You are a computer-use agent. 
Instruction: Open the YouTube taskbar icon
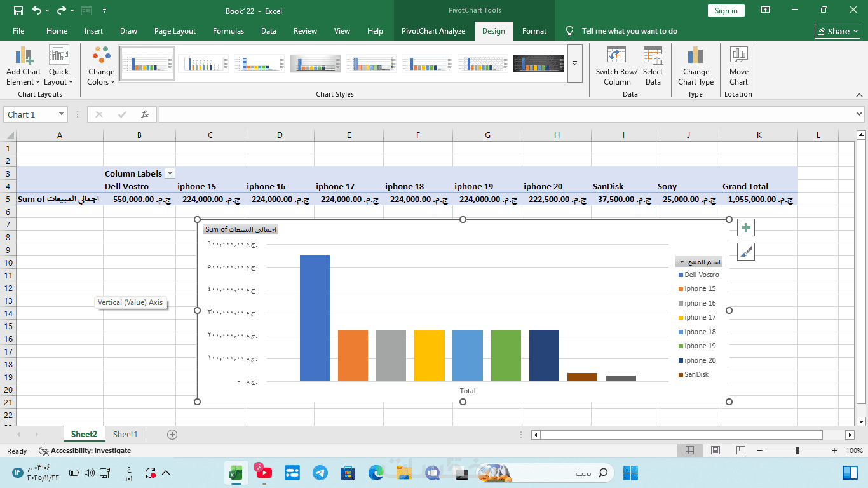264,473
